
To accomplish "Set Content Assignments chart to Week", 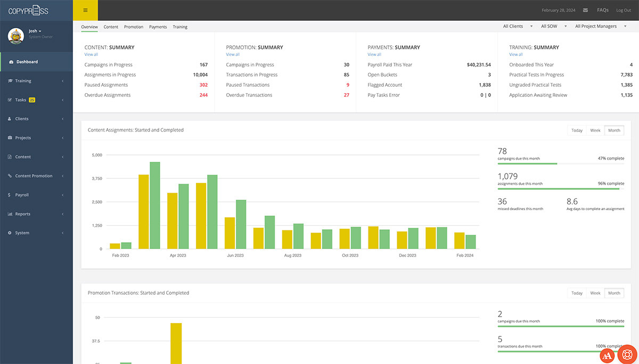I will 595,130.
